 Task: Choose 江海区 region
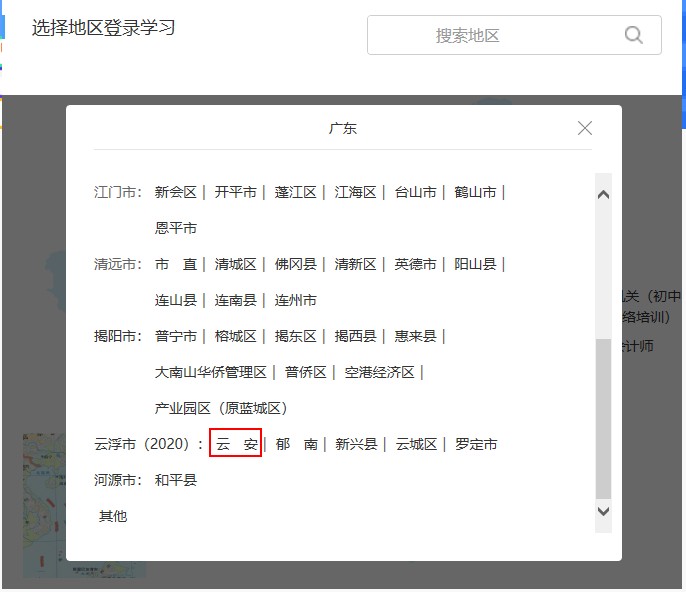(x=355, y=192)
